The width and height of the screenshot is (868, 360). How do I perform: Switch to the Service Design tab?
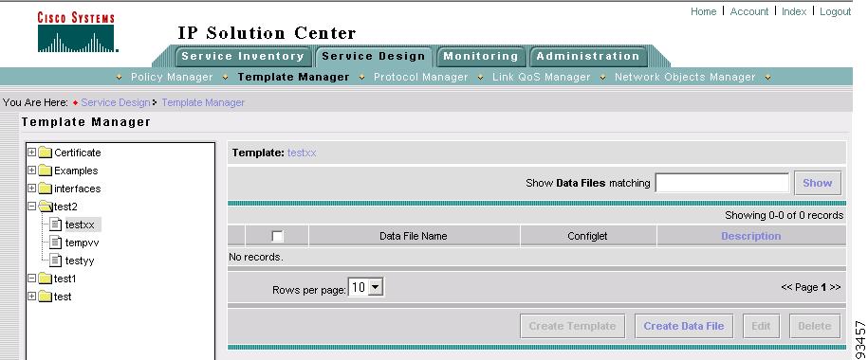point(374,57)
